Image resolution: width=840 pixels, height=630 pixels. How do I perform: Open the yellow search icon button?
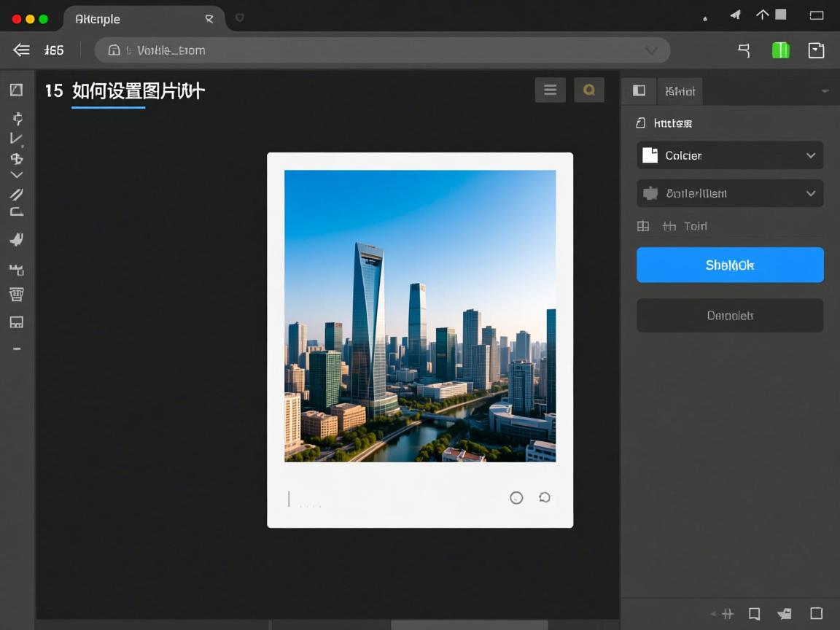tap(588, 90)
